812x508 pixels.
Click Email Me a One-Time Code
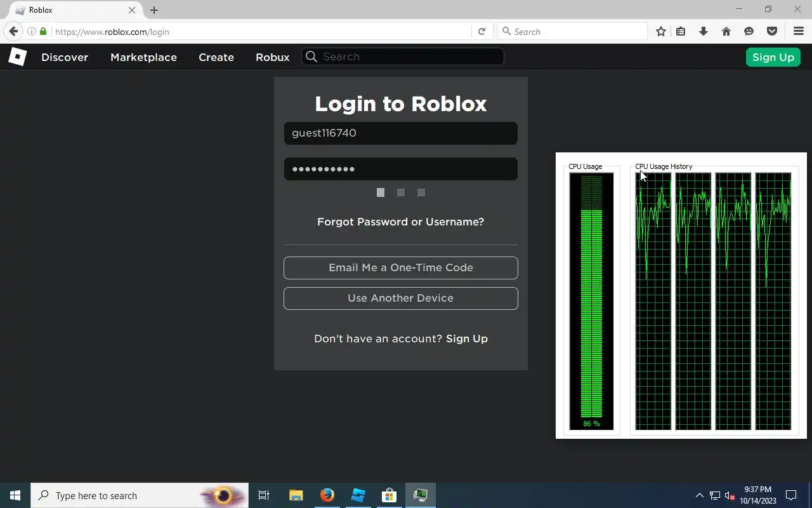(401, 268)
